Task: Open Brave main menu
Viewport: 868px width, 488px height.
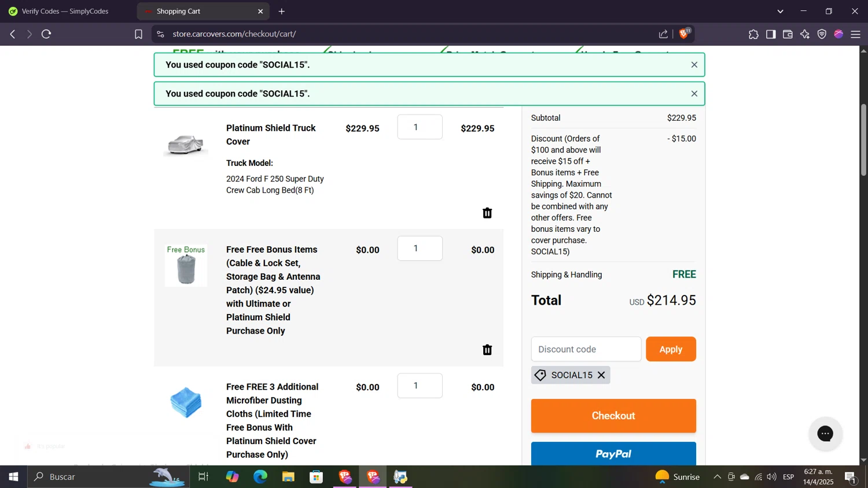Action: click(856, 34)
